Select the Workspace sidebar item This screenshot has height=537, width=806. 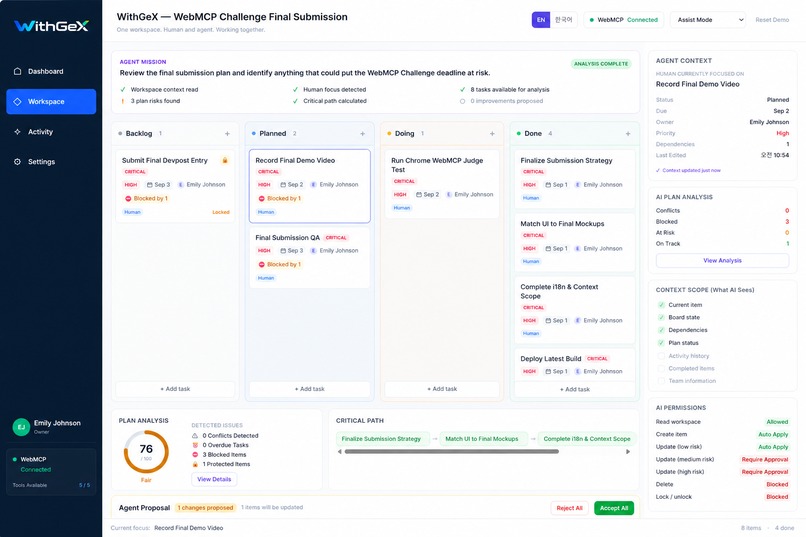51,102
